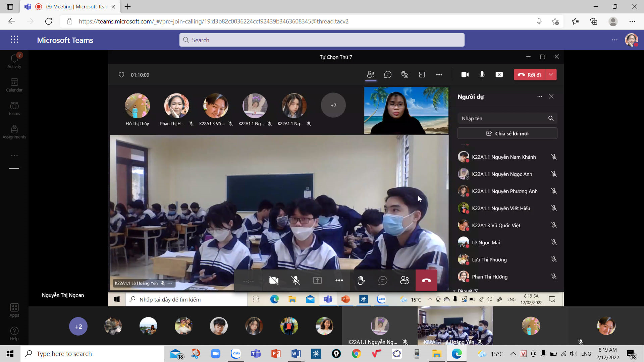Viewport: 644px width, 362px height.
Task: Open the reactions and raise hand icon
Action: pos(405,75)
